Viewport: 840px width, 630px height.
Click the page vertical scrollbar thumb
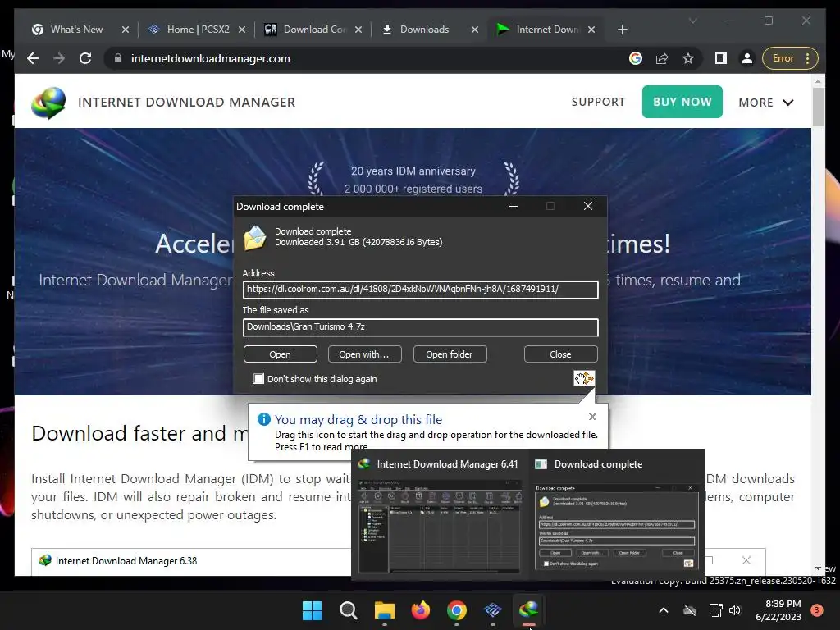[818, 107]
